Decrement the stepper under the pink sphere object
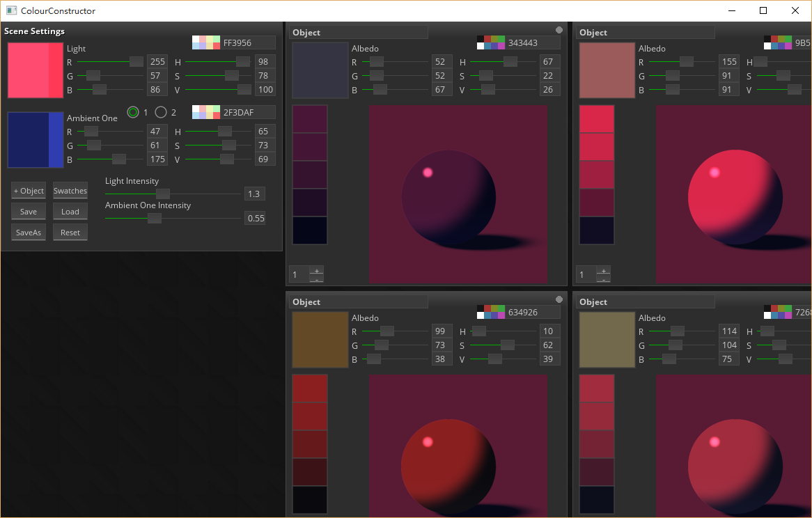 604,279
